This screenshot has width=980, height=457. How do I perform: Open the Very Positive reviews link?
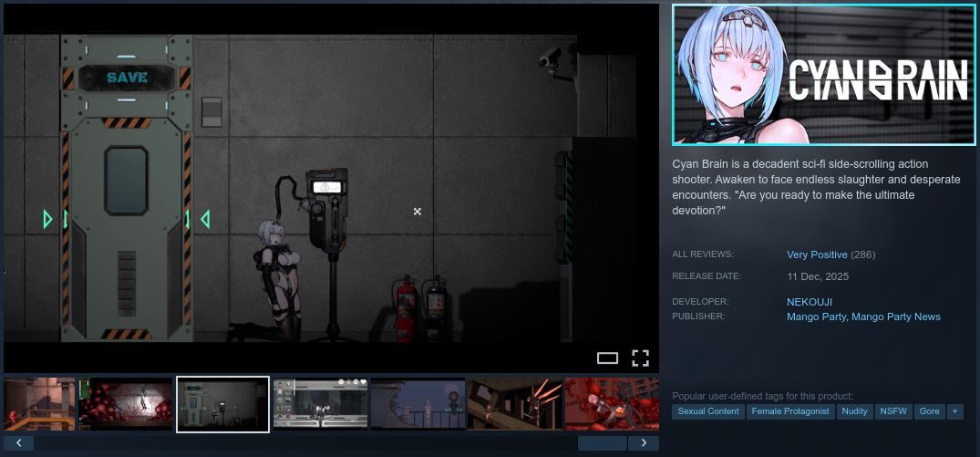click(x=817, y=254)
